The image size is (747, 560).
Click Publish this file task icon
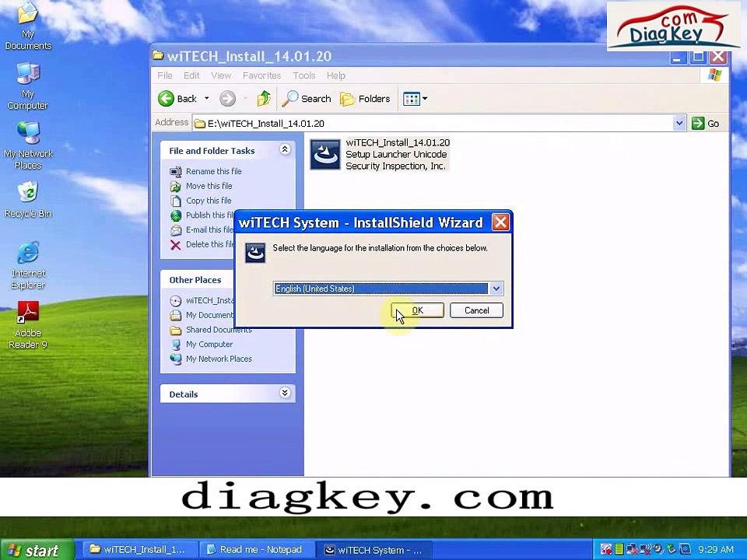click(x=176, y=215)
